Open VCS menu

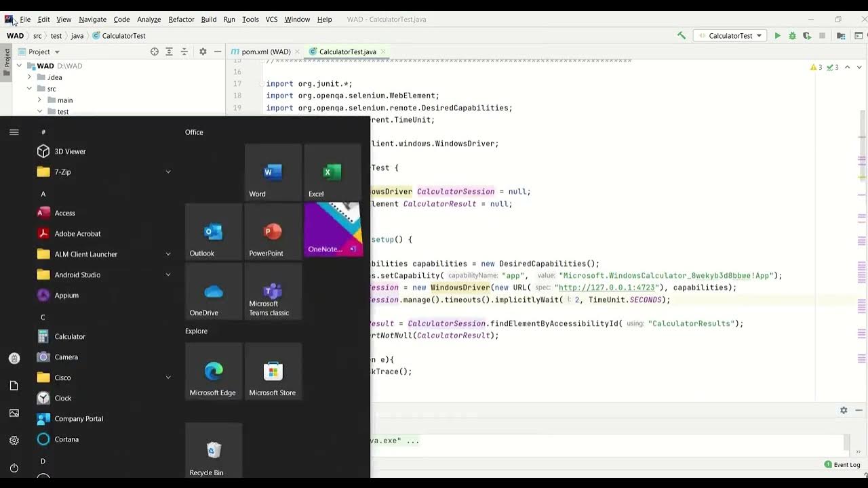point(271,20)
